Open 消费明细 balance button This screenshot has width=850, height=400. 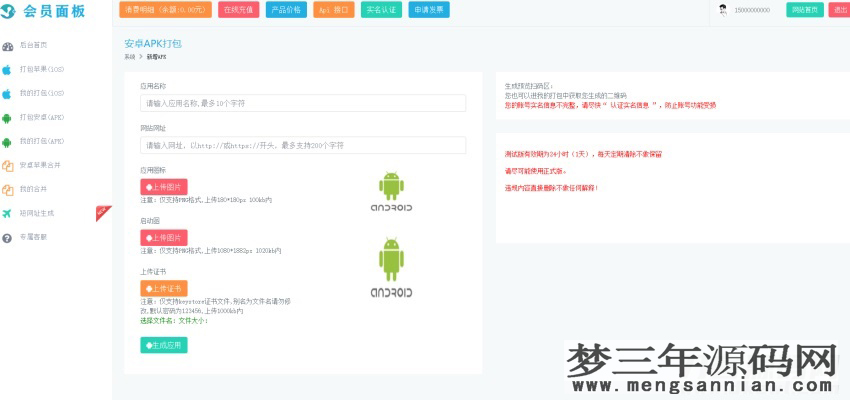click(165, 10)
